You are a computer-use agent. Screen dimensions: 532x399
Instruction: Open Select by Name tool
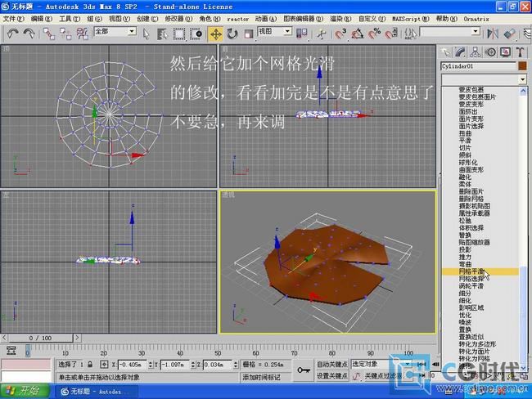(x=163, y=34)
